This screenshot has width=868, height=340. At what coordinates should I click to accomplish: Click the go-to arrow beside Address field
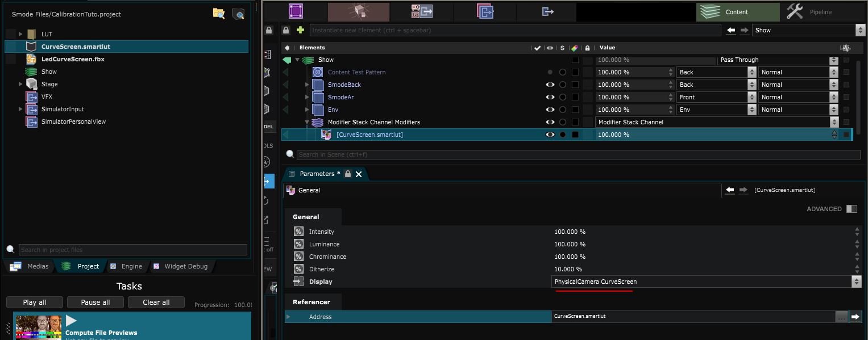click(855, 317)
